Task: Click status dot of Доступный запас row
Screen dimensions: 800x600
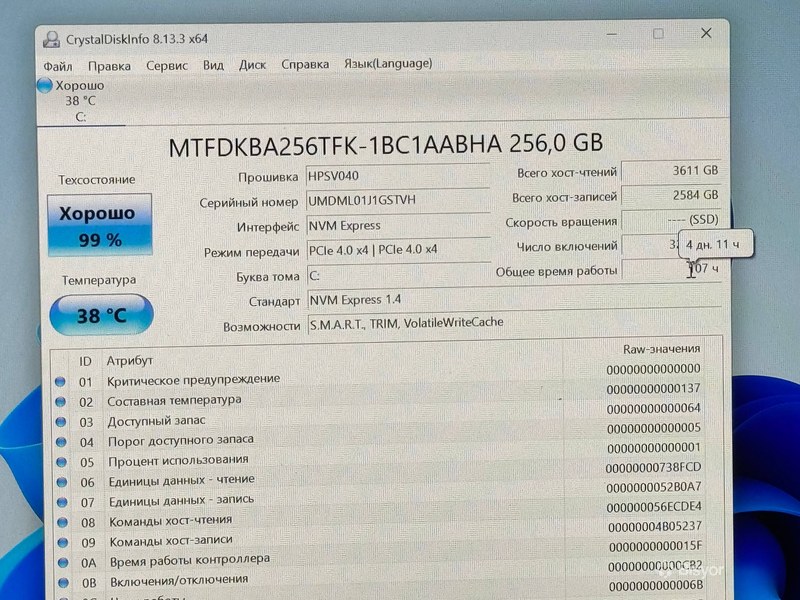Action: 61,422
